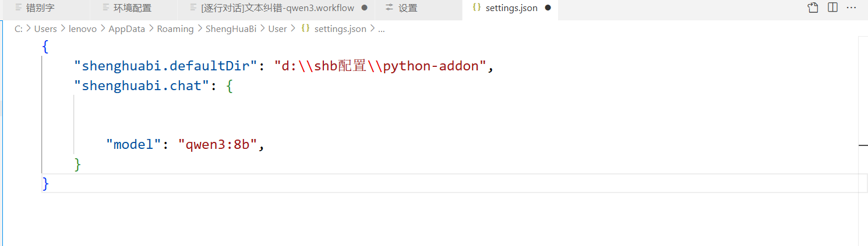868x246 pixels.
Task: Switch to the 环境配置 tab
Action: point(132,8)
